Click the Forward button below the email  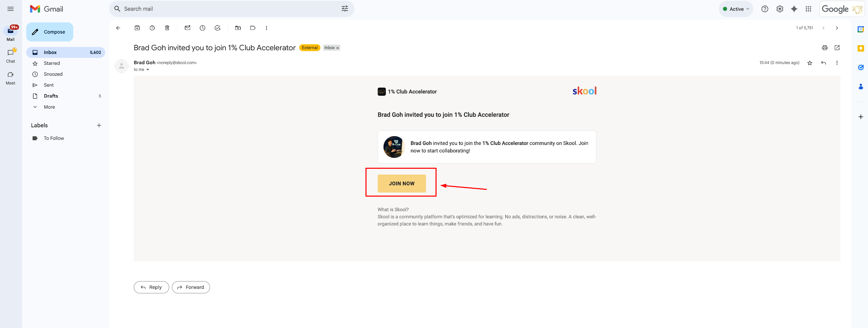pos(191,287)
